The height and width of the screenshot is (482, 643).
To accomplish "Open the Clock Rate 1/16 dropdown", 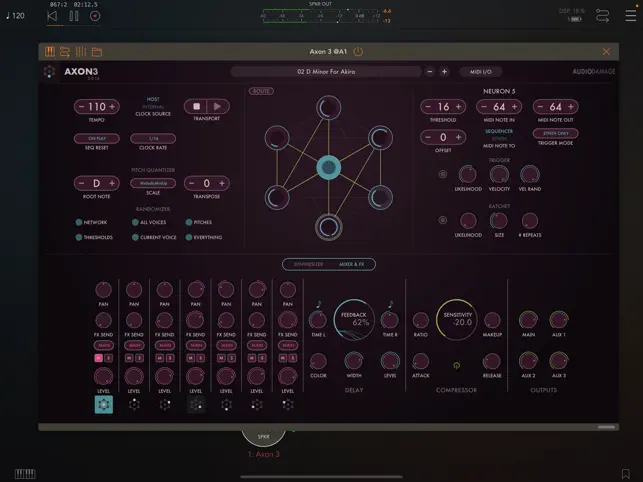I will [153, 139].
